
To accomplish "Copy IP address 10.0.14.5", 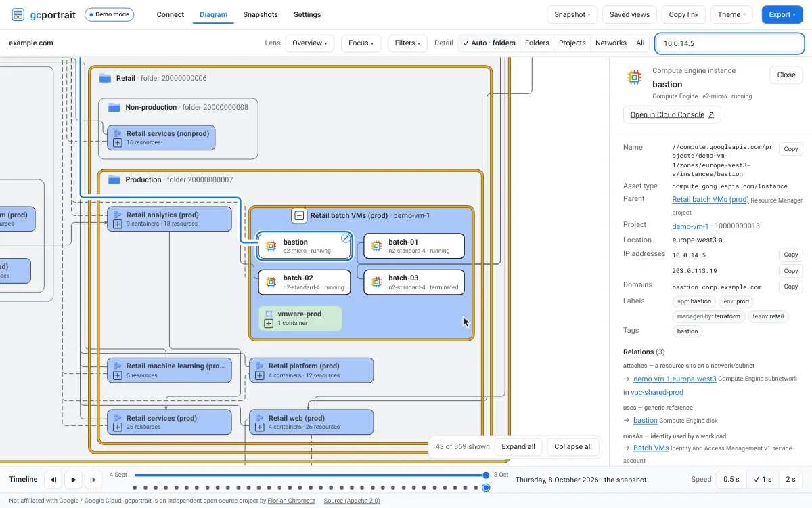I will 791,255.
